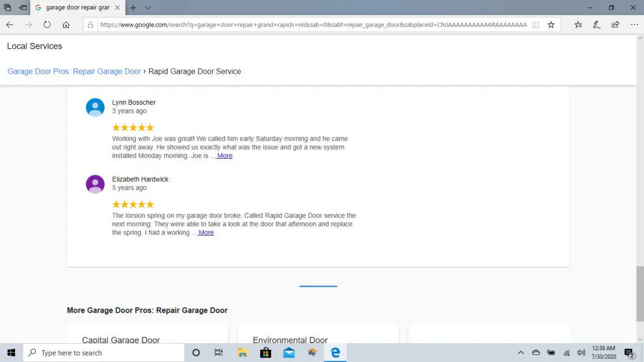
Task: Set these tabs aside
Action: click(x=23, y=7)
